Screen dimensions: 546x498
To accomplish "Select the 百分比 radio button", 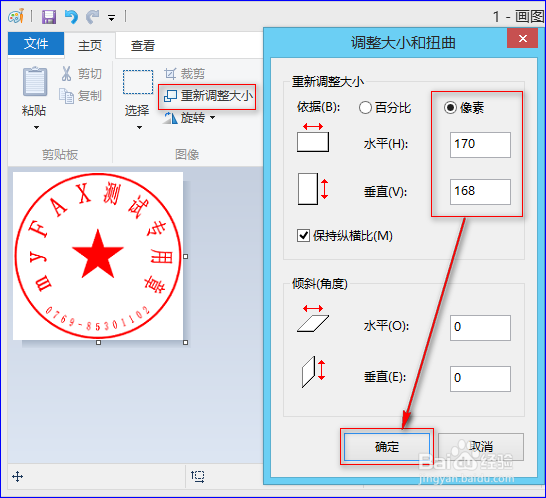I will pos(365,108).
